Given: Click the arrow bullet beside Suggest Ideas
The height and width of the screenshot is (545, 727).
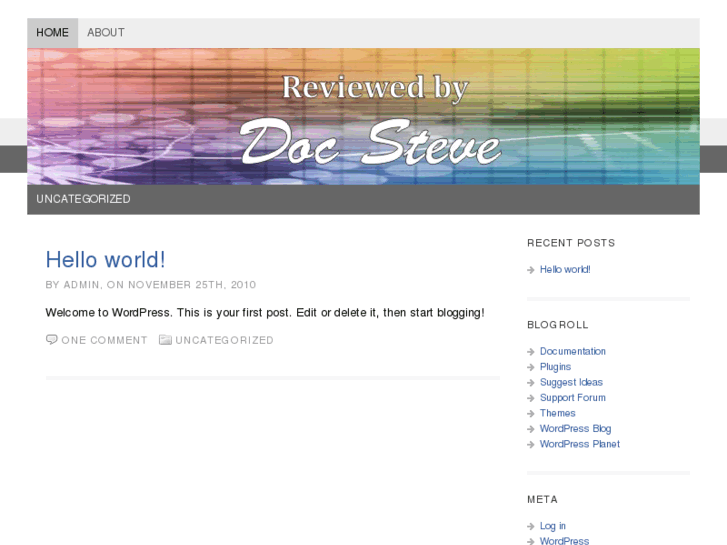Looking at the screenshot, I should 531,383.
